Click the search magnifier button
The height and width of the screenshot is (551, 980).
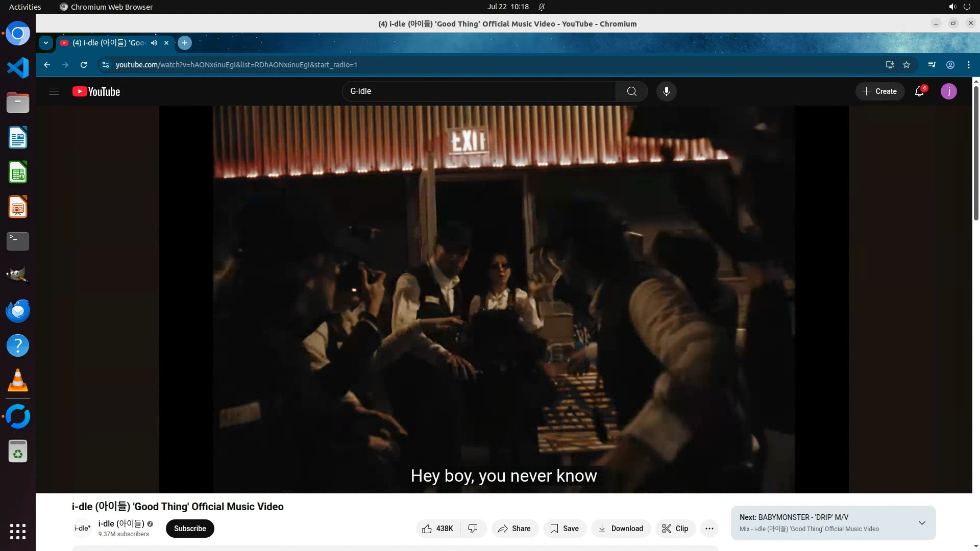point(631,91)
